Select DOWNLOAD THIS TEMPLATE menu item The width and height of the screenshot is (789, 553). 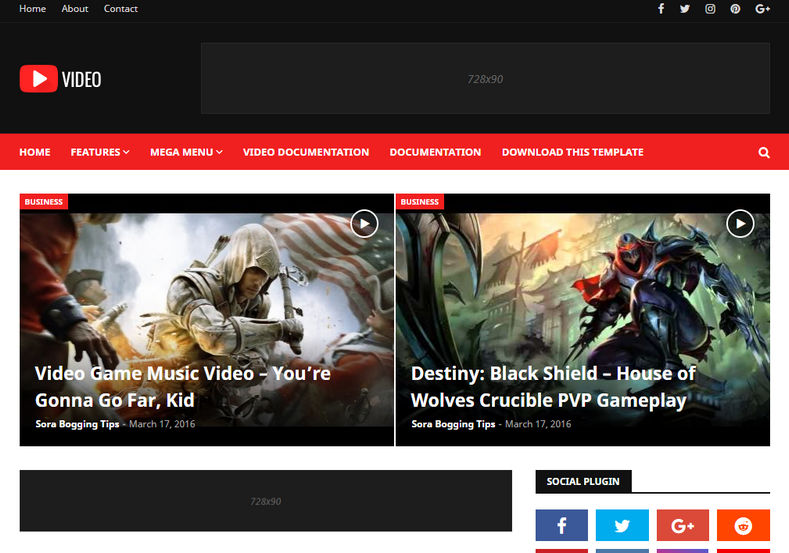click(573, 152)
